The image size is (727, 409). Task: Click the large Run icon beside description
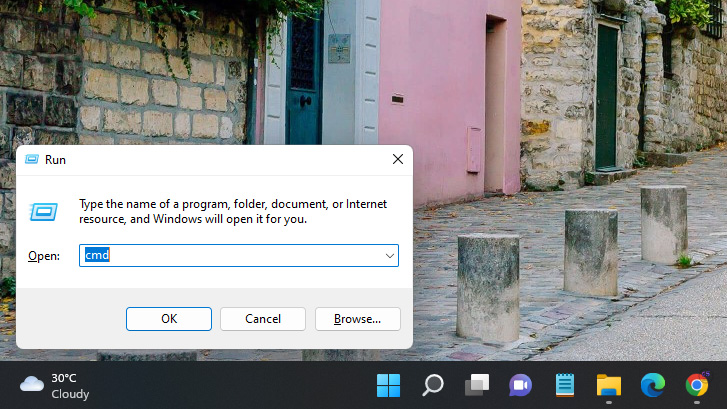(x=42, y=211)
